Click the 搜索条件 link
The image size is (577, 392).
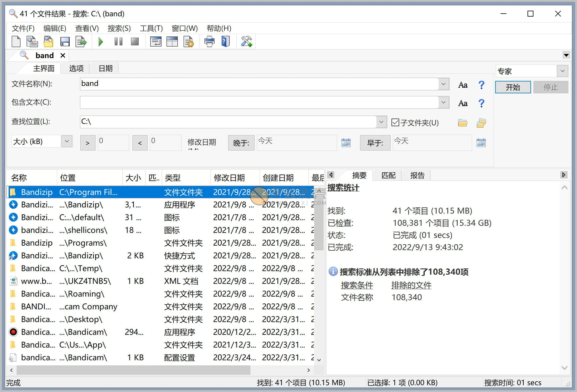click(357, 285)
